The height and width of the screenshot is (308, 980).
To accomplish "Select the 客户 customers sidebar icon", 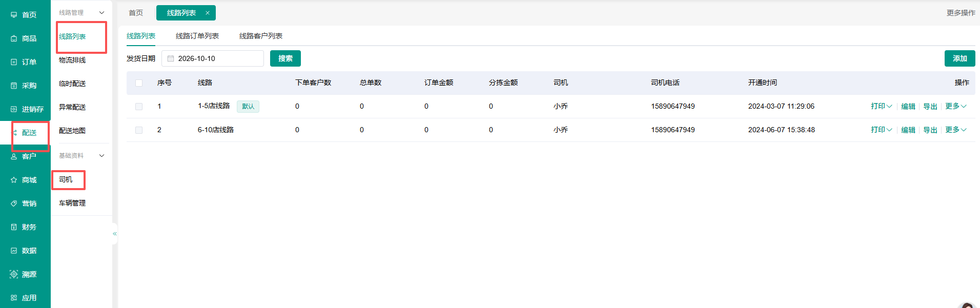I will pos(14,156).
